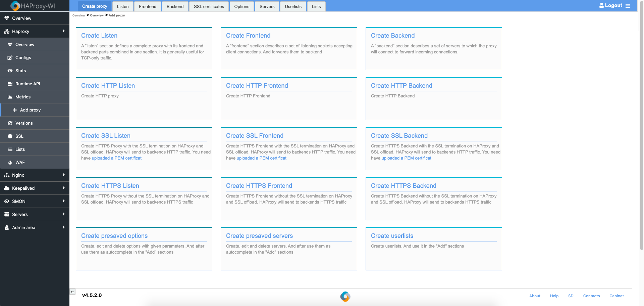Open the Options tab

tap(242, 6)
